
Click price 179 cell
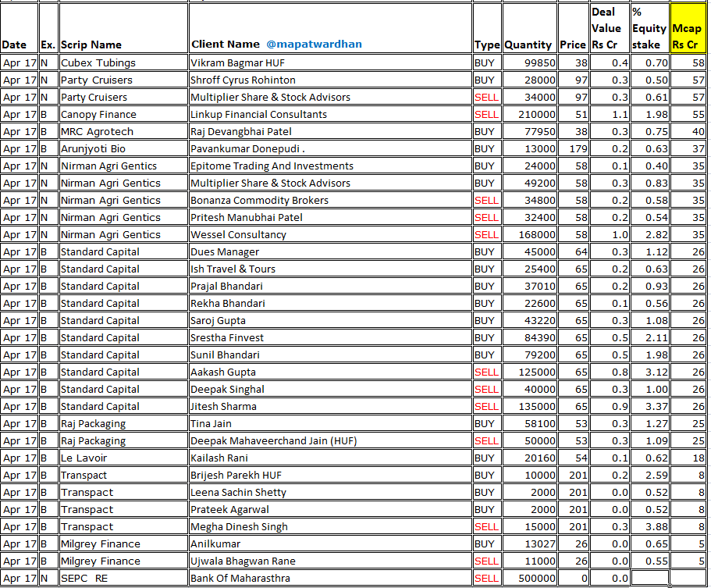(573, 149)
